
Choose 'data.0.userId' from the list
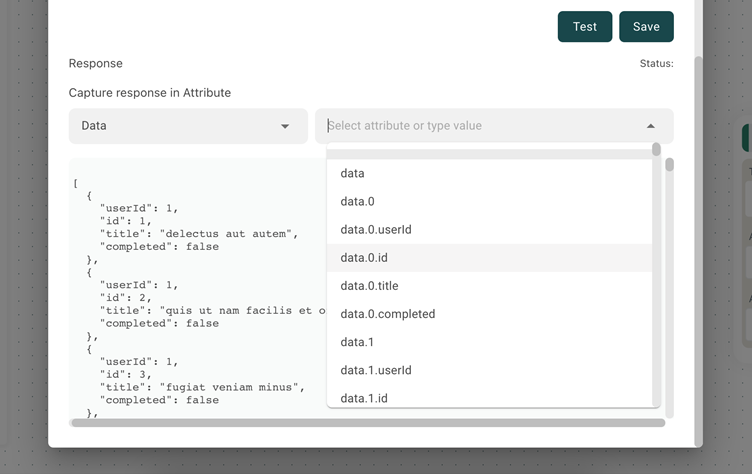(x=489, y=229)
